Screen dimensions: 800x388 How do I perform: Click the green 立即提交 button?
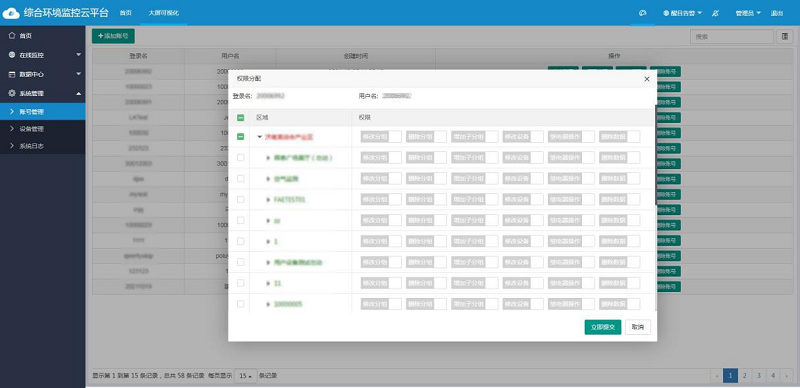tap(603, 327)
